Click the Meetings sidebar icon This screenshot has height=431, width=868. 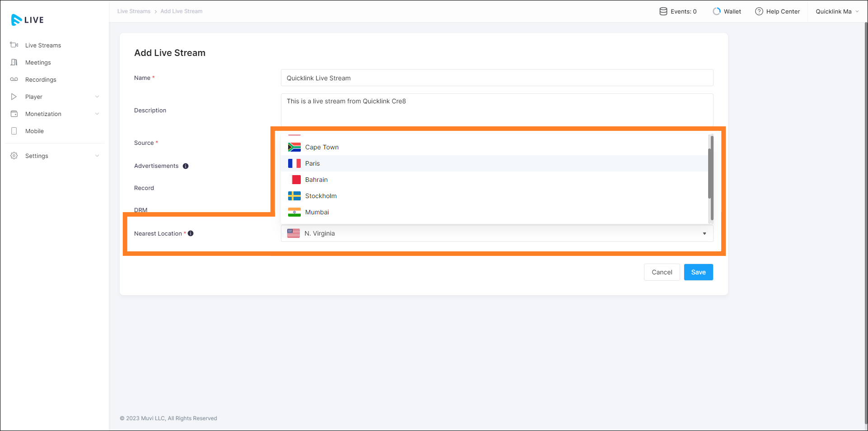[14, 62]
